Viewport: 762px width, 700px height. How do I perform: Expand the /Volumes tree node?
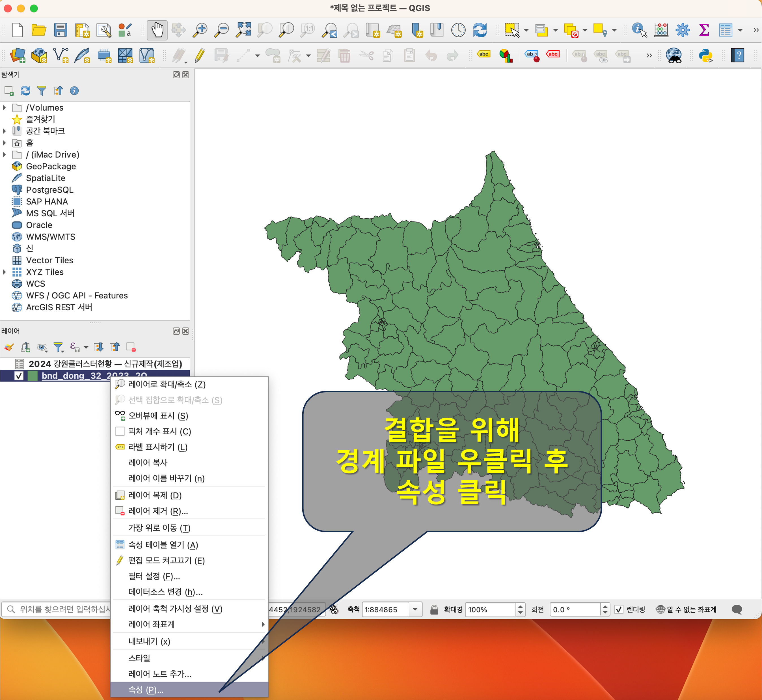pos(5,107)
